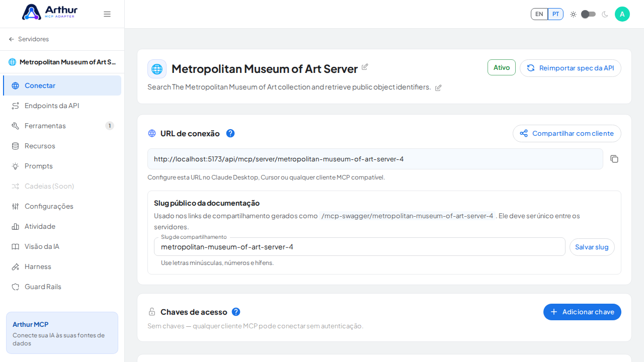Copy the connection URL

tap(614, 159)
